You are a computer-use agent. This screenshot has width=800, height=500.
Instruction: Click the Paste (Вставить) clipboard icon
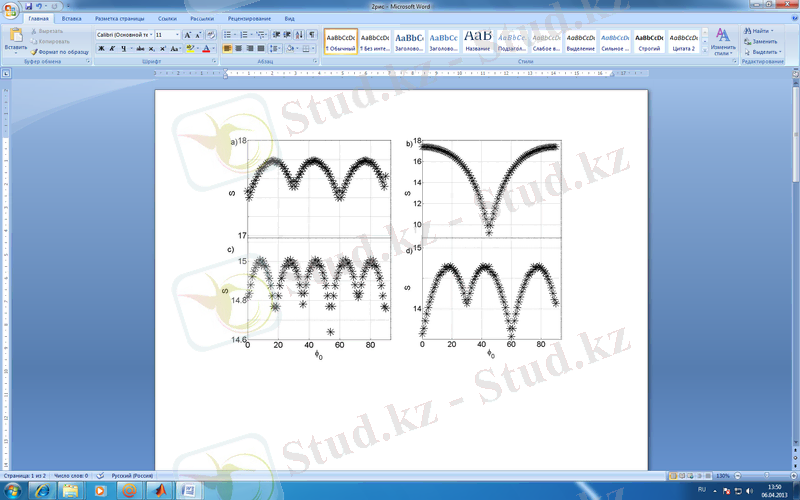16,35
